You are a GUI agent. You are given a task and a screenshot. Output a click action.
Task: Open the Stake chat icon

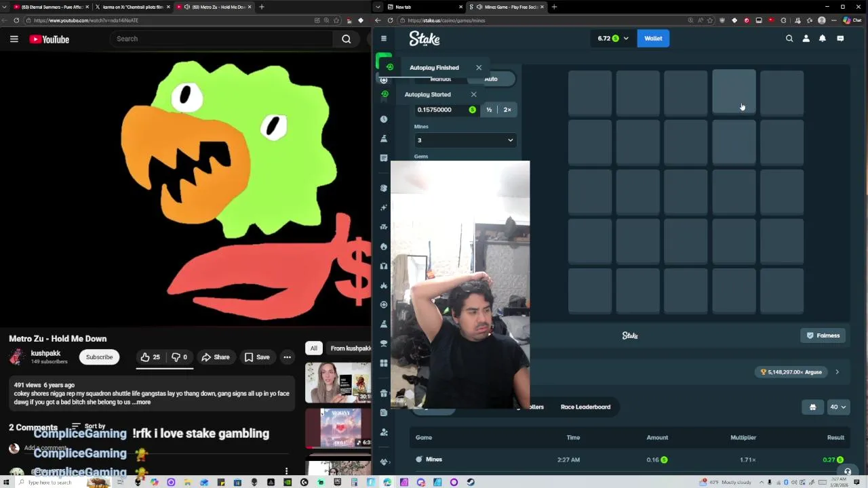click(840, 39)
